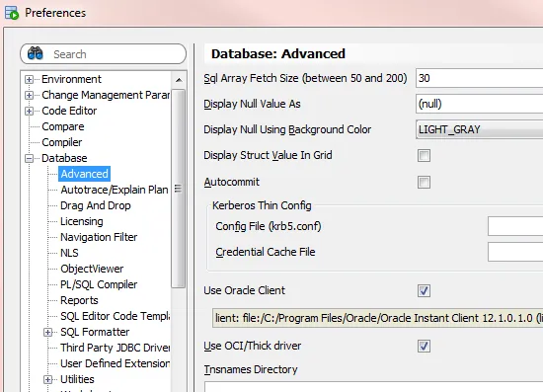Image resolution: width=543 pixels, height=392 pixels.
Task: Expand Change Management Parameters node
Action: tap(29, 95)
